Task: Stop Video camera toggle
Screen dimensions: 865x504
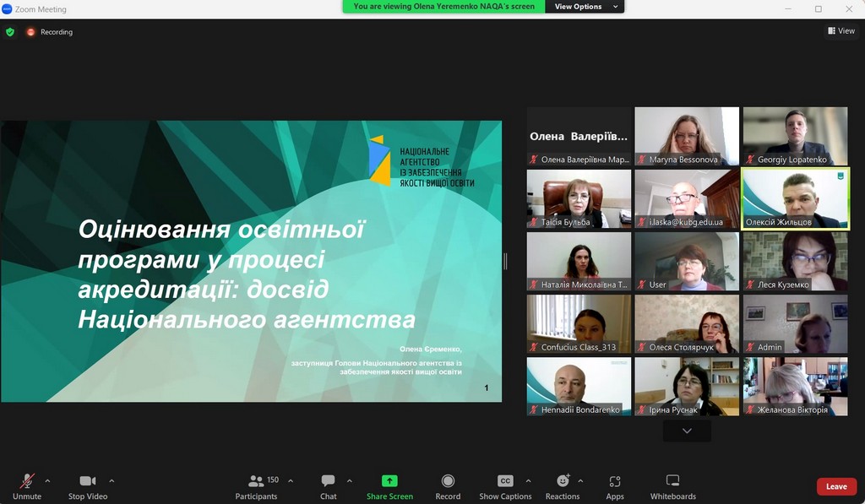Action: 88,485
